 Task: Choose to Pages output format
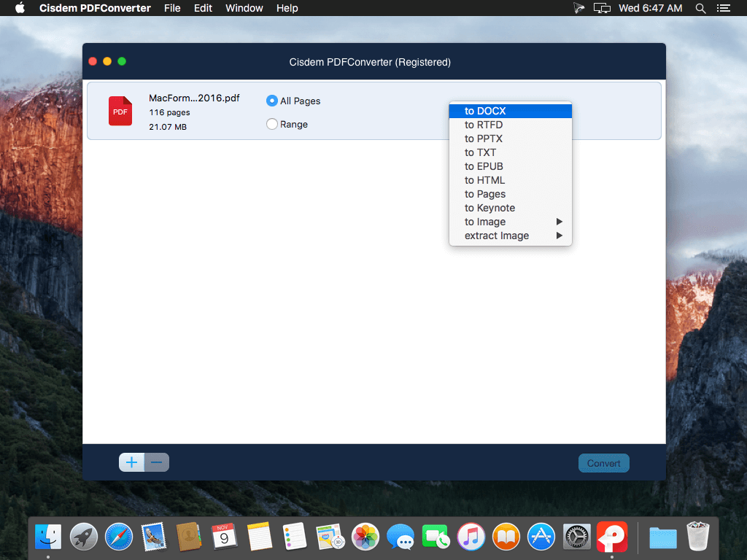510,194
